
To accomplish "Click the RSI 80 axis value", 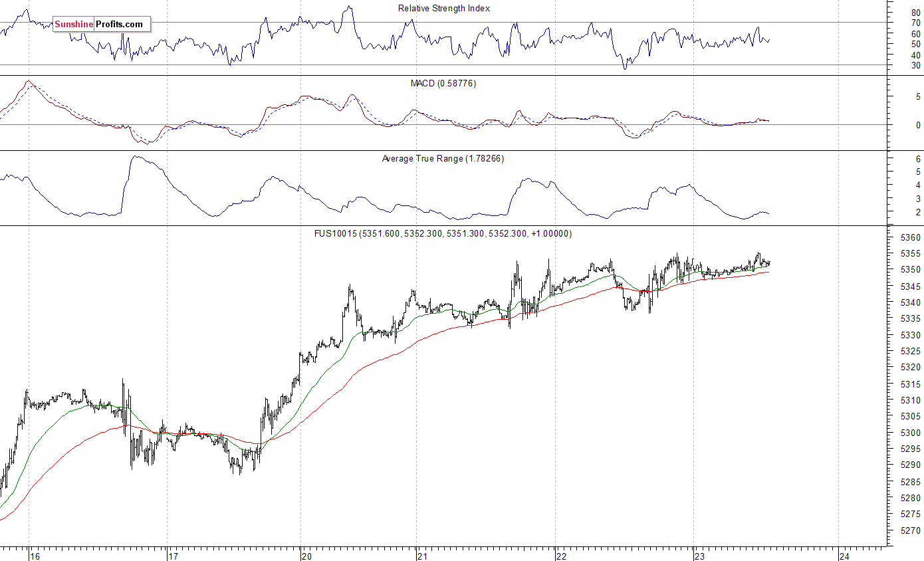I will coord(915,13).
